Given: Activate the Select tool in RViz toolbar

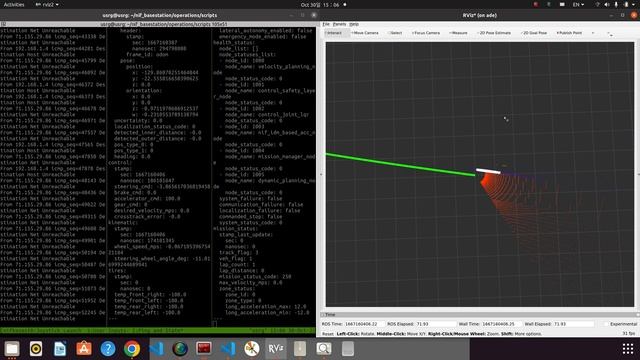Looking at the screenshot, I should (395, 33).
